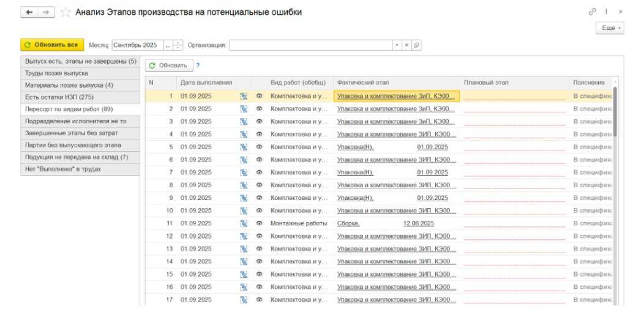Open the Еще dropdown menu
This screenshot has height=320, width=644.
610,28
